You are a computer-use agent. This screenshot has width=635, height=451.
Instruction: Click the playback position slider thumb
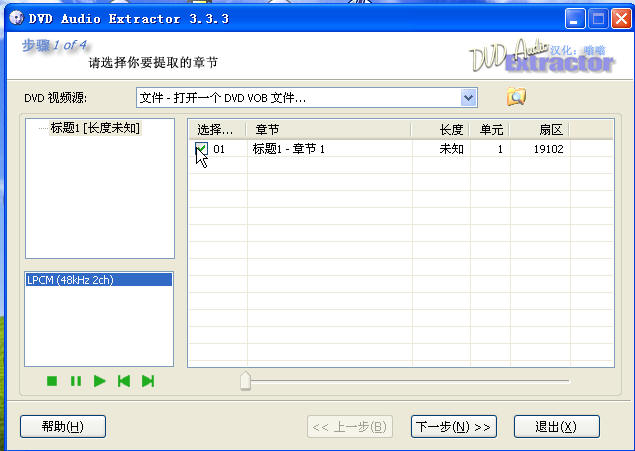pos(245,381)
